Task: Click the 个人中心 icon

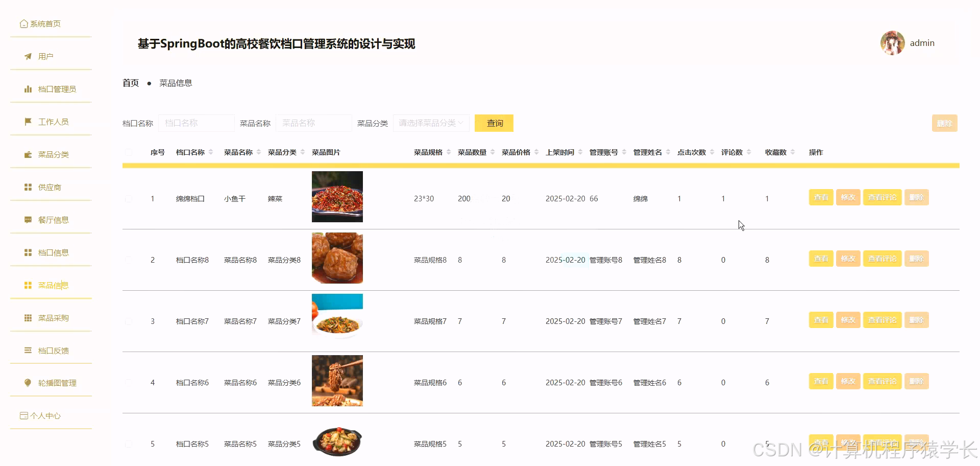Action: click(x=23, y=415)
